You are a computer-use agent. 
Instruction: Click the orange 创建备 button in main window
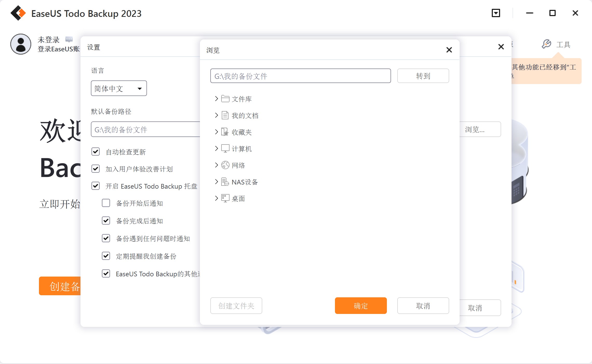tap(60, 286)
